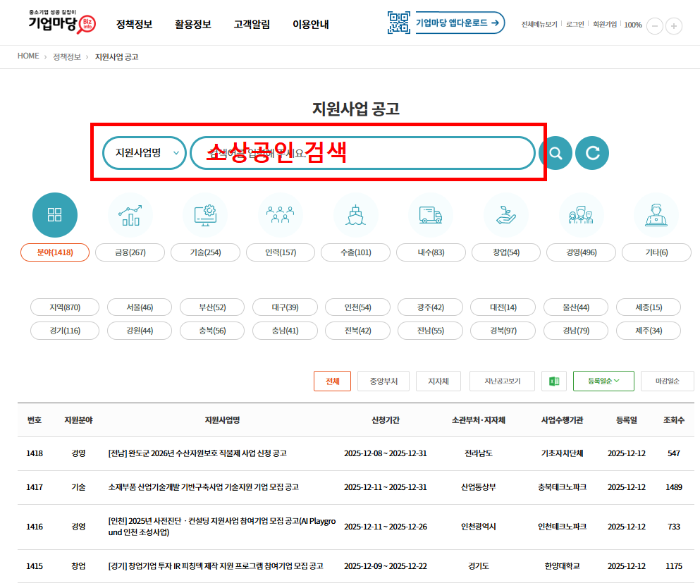Viewport: 700px width, 588px height.
Task: Click the 경영 (management) category icon
Action: pos(581,215)
